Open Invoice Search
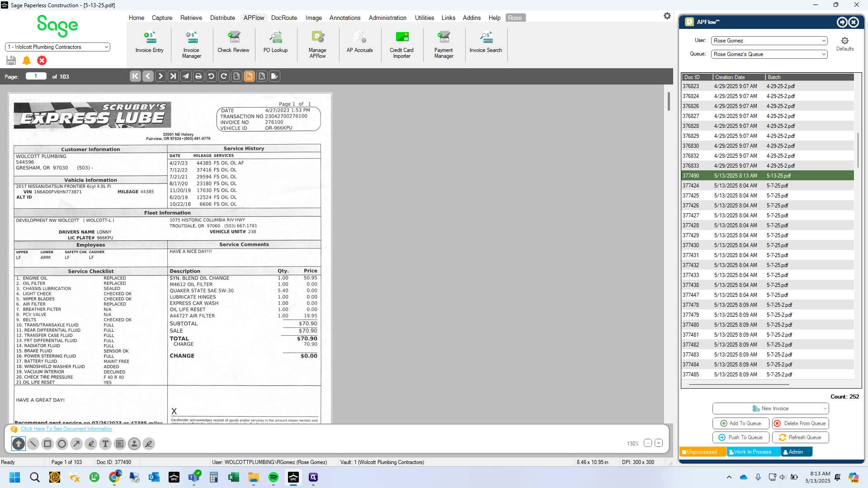Viewport: 868px width, 488px height. click(x=486, y=42)
